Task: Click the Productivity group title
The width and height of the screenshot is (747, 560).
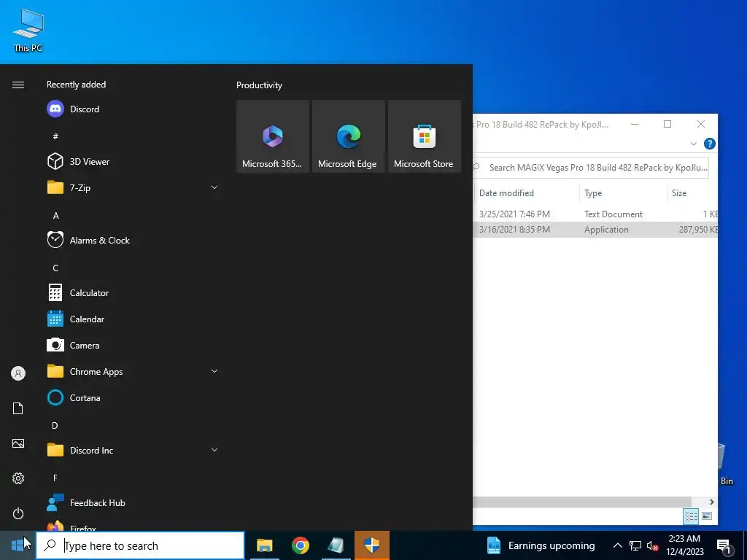Action: click(259, 85)
